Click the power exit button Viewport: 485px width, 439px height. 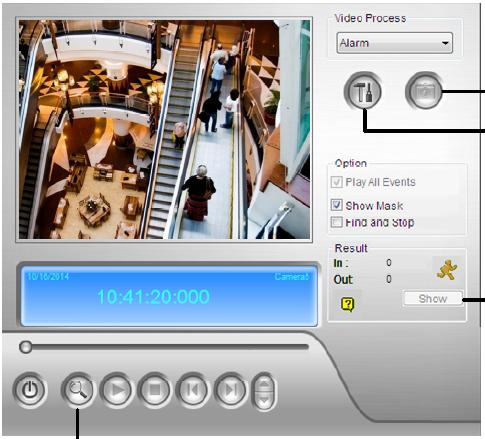[30, 390]
